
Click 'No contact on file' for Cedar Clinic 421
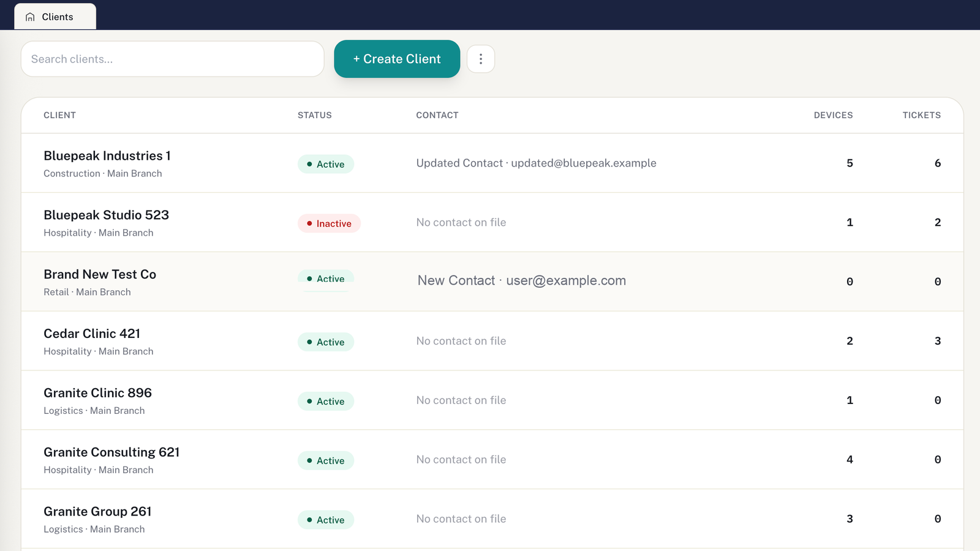(461, 341)
